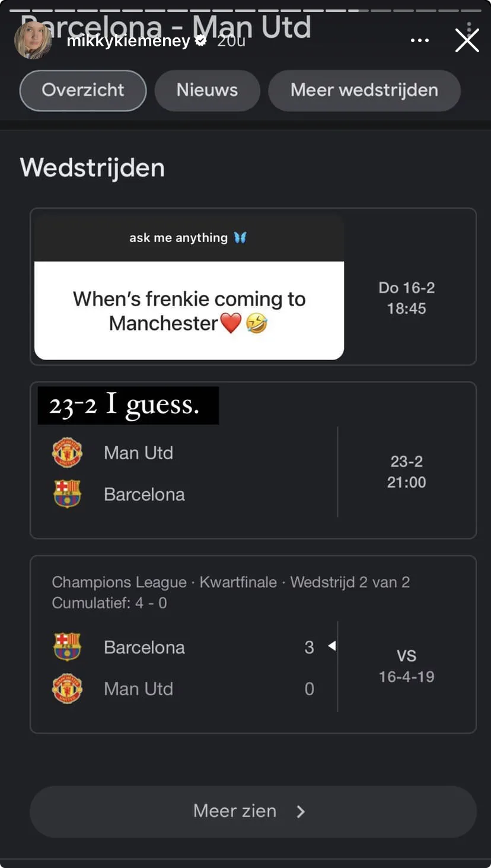Open the Do 16-2 18:45 match
Screen dimensions: 491x868
click(407, 298)
